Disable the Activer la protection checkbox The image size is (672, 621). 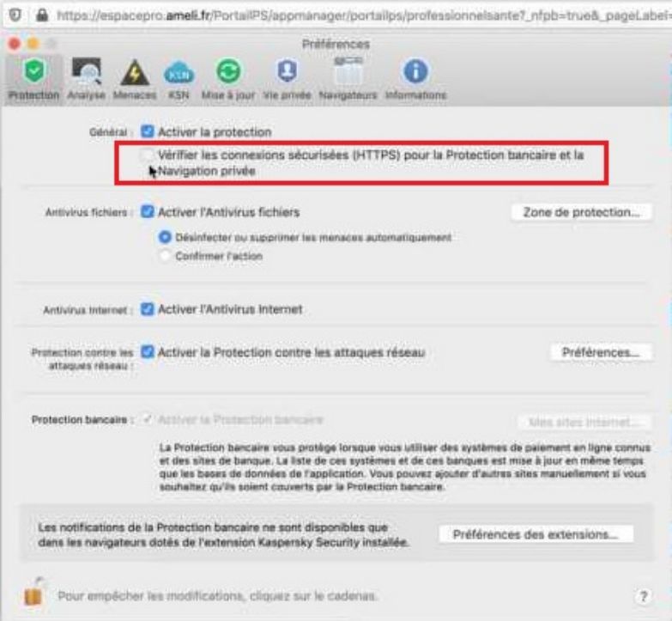(148, 131)
